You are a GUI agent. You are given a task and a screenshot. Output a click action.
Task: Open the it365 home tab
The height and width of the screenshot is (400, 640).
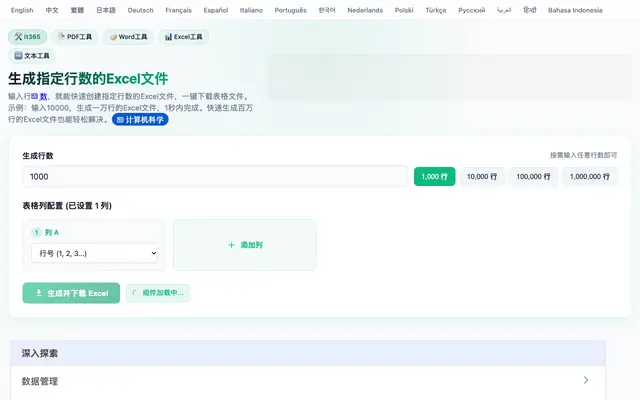pos(27,37)
